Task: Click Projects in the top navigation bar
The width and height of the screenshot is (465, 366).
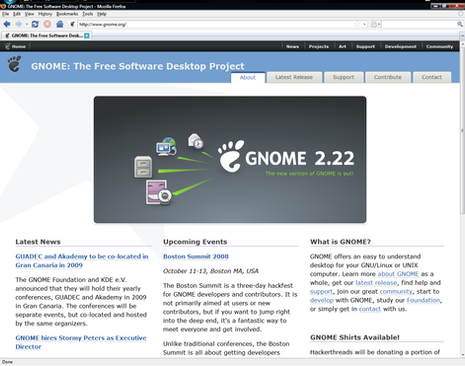Action: [x=319, y=46]
